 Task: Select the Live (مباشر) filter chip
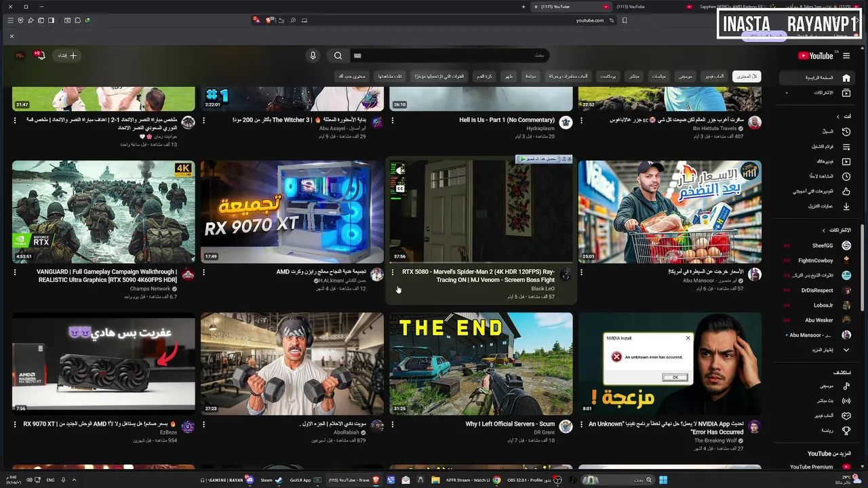point(633,76)
